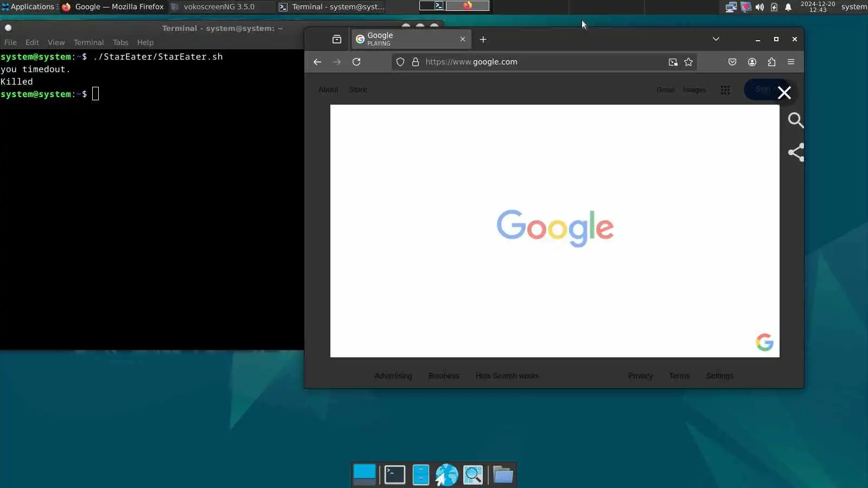Click the Terms footer link
868x488 pixels.
tap(679, 376)
